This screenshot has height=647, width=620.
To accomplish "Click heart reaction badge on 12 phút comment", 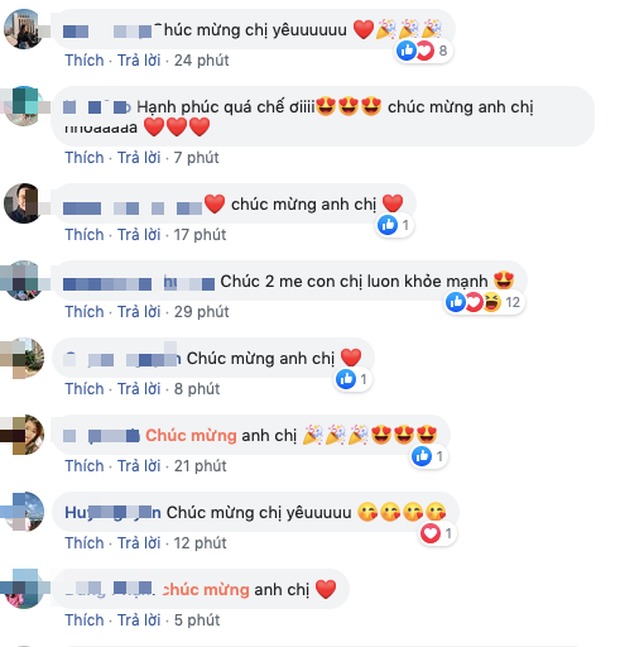I will point(430,534).
